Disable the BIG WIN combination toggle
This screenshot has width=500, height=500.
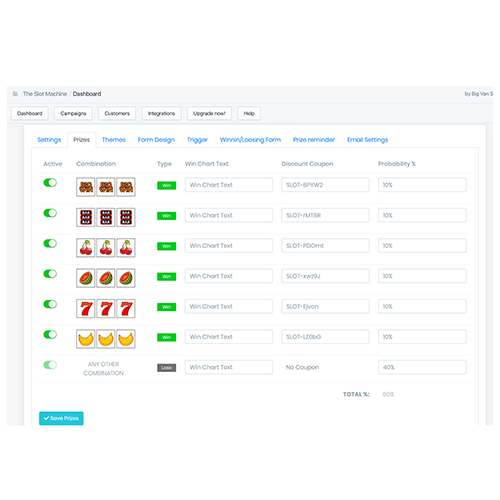(50, 183)
